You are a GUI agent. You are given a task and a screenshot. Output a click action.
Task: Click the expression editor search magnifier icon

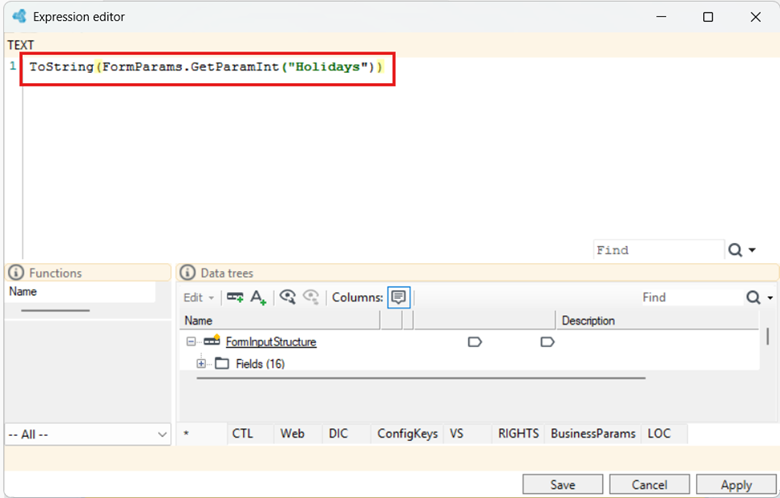coord(735,250)
